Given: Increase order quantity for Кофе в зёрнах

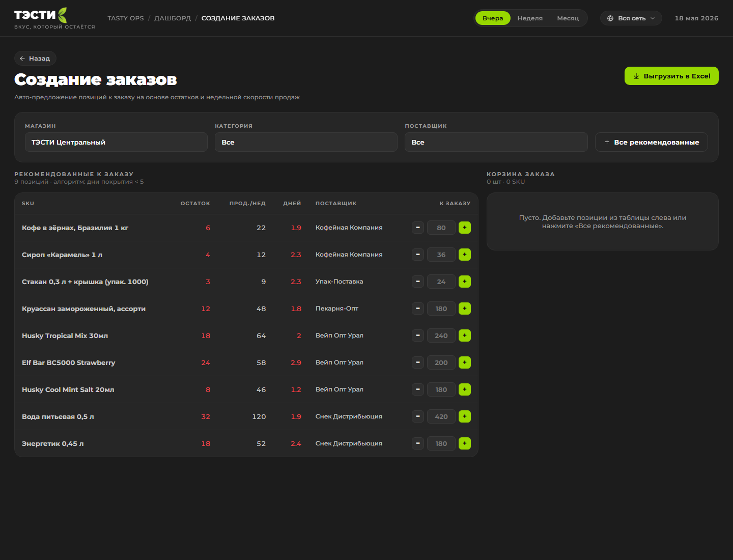Looking at the screenshot, I should (x=465, y=228).
